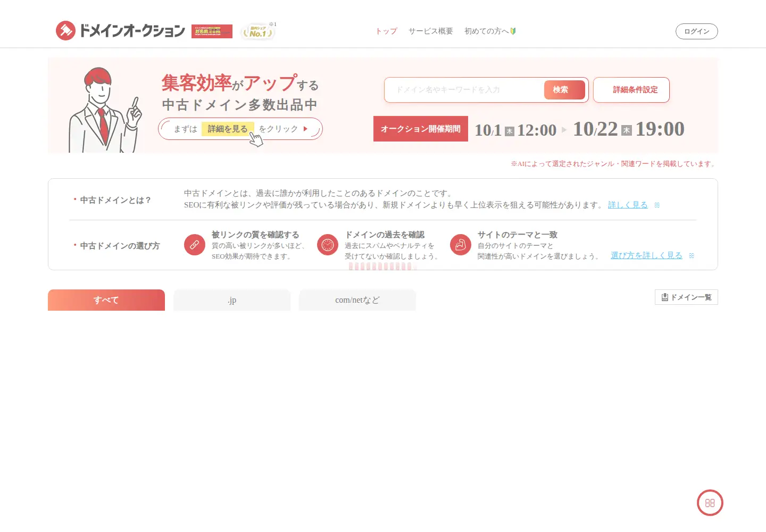Click the ドメインオークション site title text

point(132,31)
